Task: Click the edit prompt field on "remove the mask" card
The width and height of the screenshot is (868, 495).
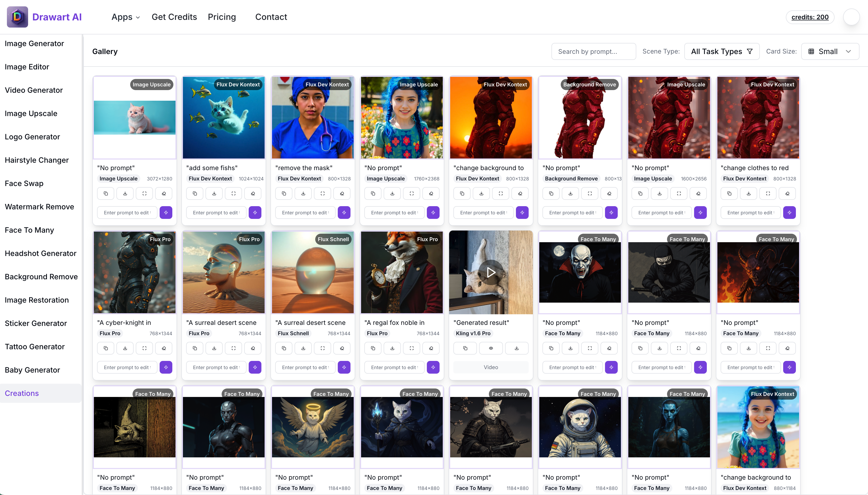Action: (305, 213)
